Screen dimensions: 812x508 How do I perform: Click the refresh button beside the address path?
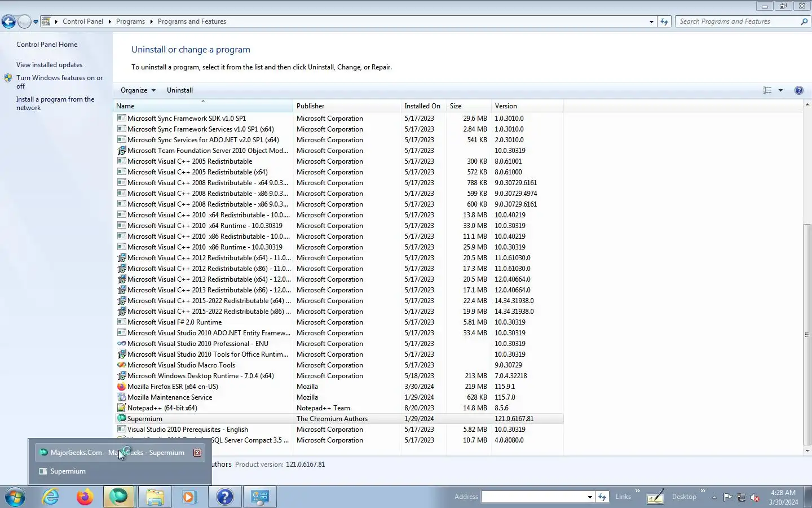pos(664,21)
